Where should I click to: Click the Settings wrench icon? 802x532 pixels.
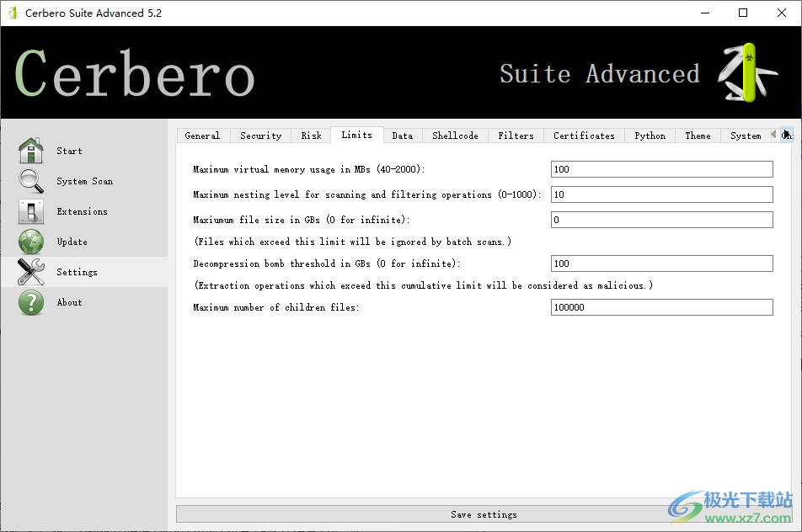pos(31,272)
